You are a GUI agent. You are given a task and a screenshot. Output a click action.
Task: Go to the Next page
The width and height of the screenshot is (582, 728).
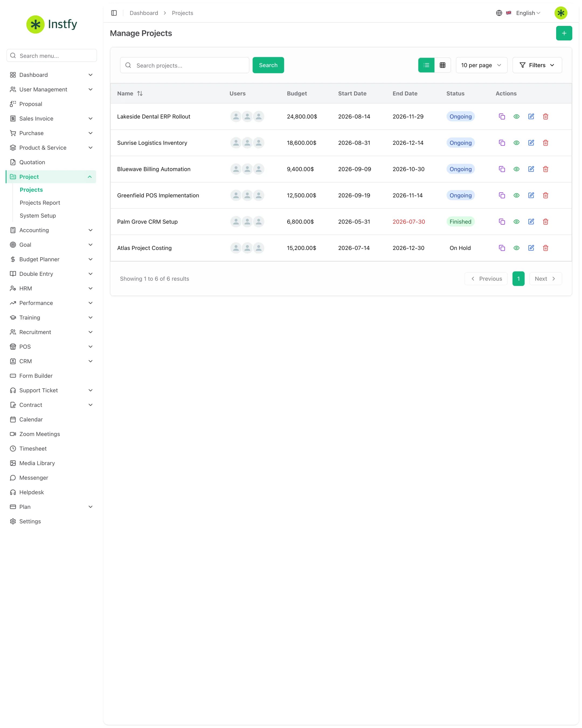point(545,279)
